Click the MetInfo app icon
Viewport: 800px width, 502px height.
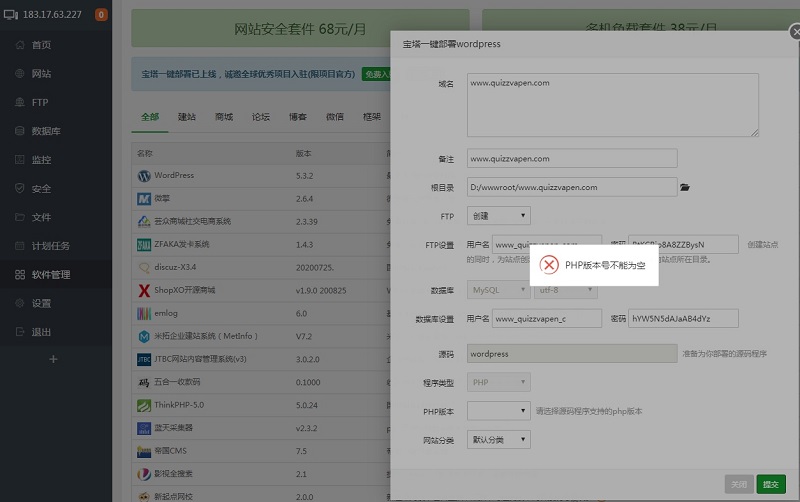tap(144, 336)
